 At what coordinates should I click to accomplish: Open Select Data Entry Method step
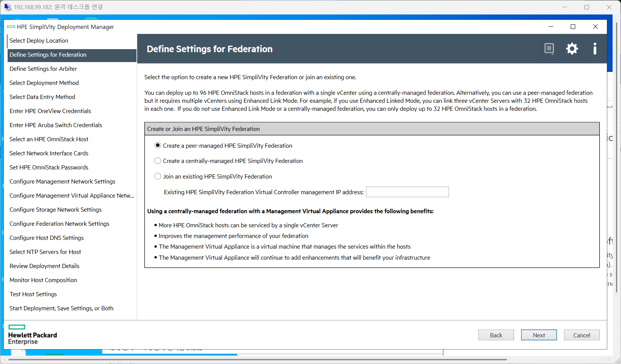click(x=72, y=97)
